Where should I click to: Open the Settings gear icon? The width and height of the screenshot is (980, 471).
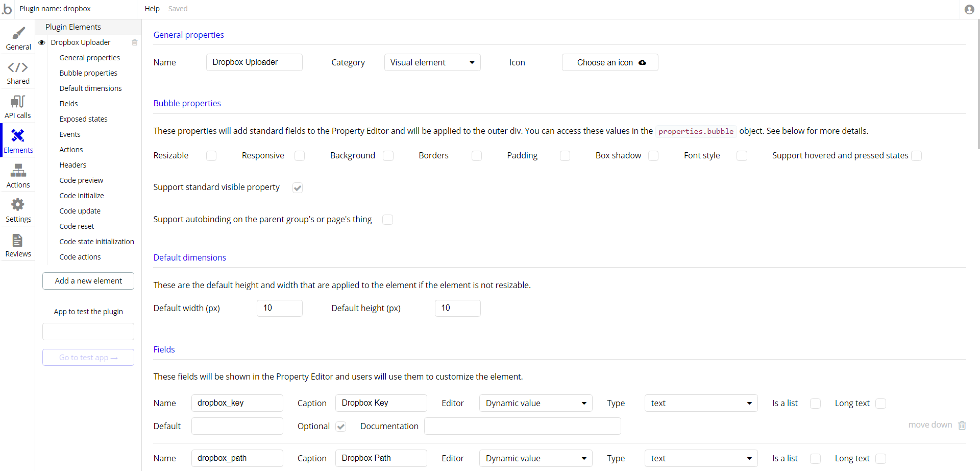coord(18,205)
